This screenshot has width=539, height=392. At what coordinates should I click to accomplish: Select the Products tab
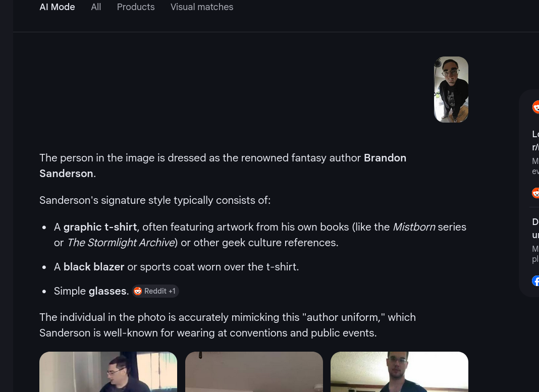coord(136,7)
